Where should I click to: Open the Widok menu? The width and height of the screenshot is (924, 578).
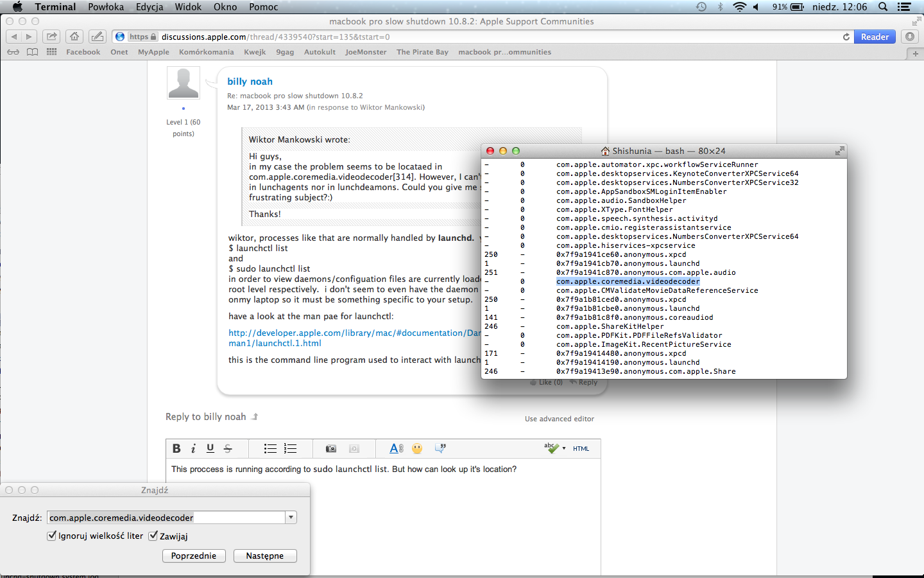click(188, 7)
